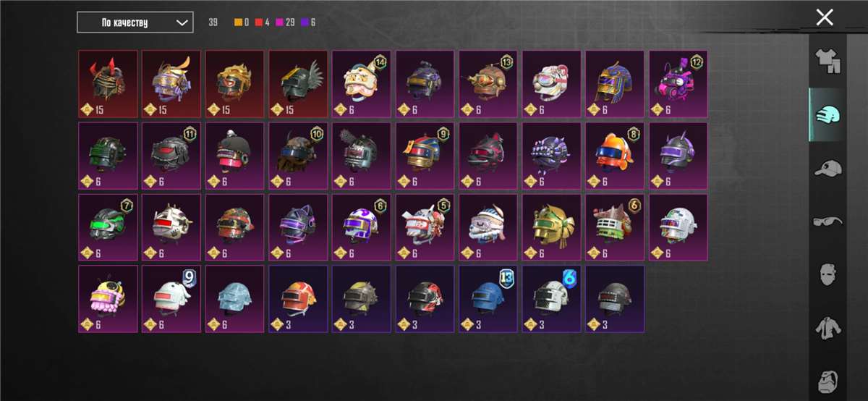Filter by red rarity counter showing 4

point(263,22)
